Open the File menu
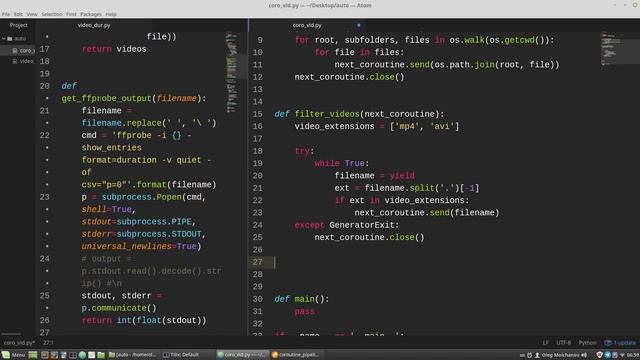This screenshot has width=640, height=360. [6, 14]
